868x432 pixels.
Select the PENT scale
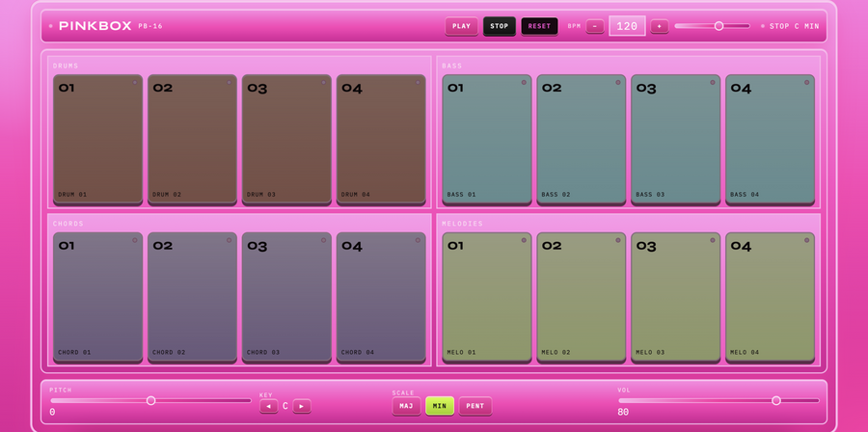[475, 406]
